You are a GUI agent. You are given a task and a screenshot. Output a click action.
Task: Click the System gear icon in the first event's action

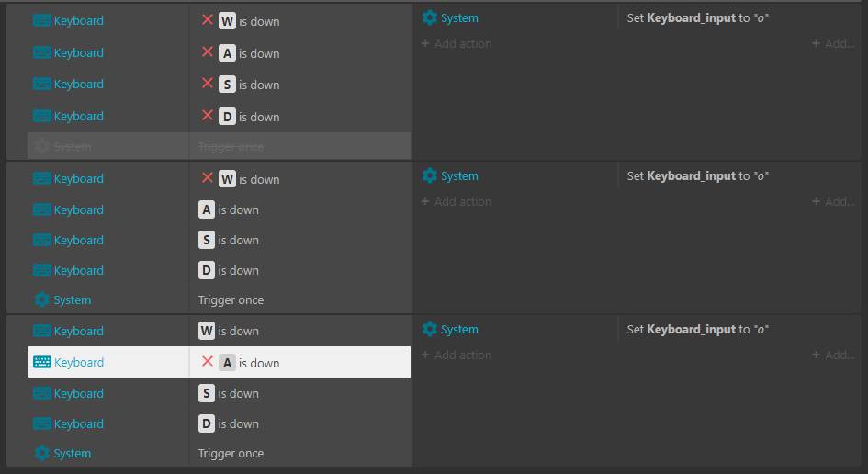429,17
